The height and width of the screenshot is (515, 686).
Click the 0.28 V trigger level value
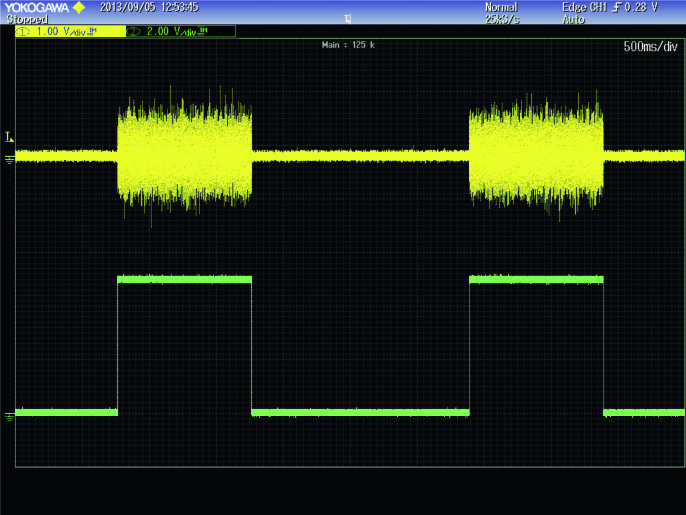pyautogui.click(x=641, y=7)
